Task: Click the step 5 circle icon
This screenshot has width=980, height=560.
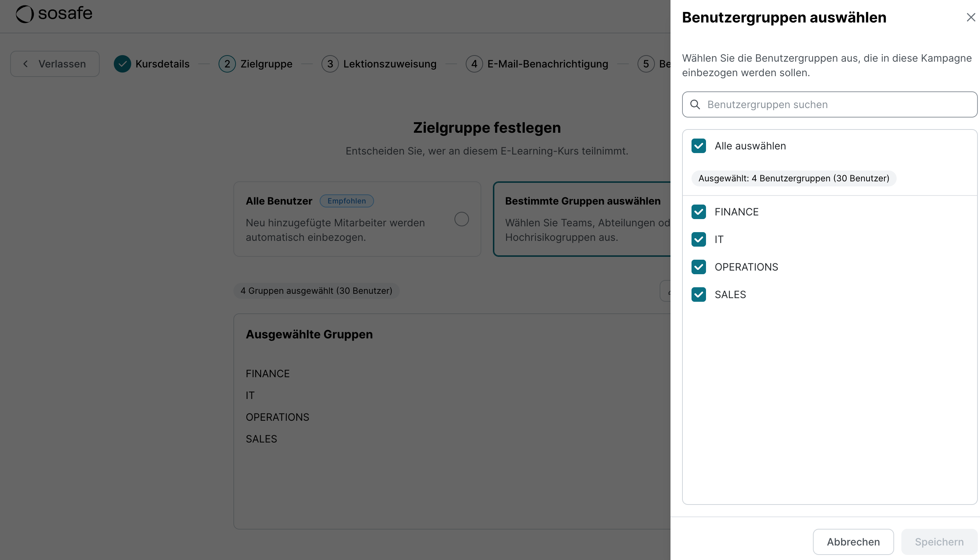Action: click(x=646, y=64)
